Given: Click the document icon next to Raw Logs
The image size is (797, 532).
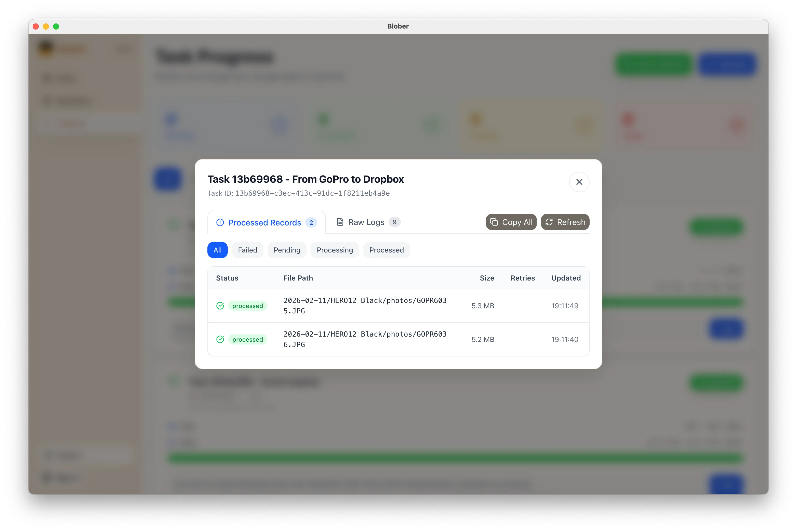Looking at the screenshot, I should click(340, 222).
